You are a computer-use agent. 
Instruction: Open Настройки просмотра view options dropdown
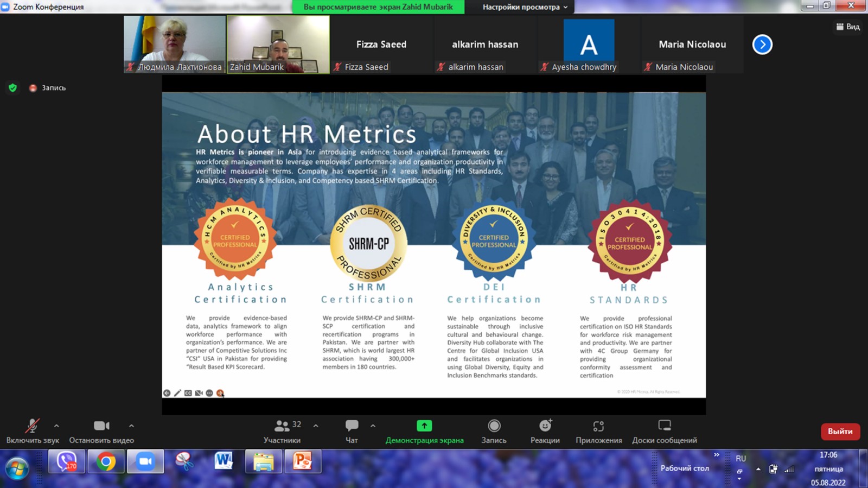(x=525, y=7)
